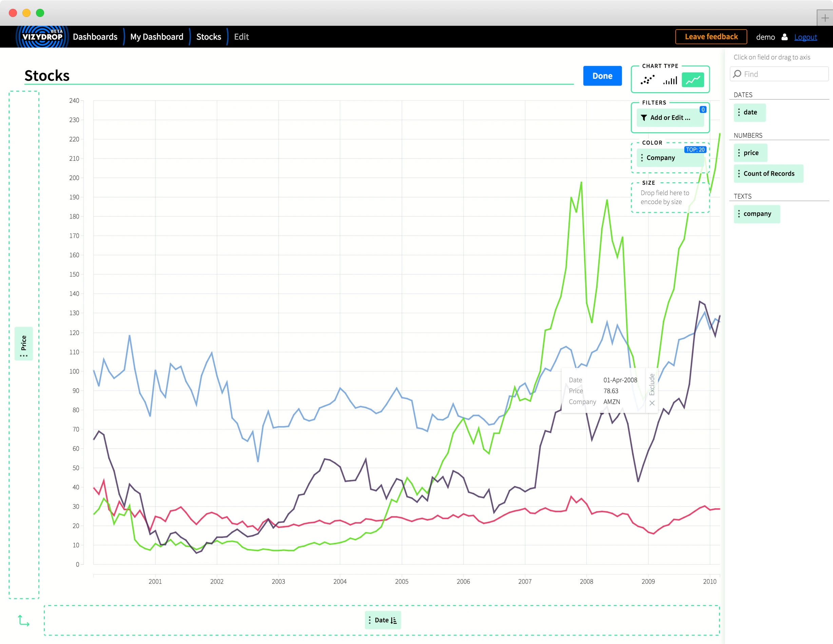Close the AMZN tooltip with X
This screenshot has width=833, height=644.
[x=652, y=403]
